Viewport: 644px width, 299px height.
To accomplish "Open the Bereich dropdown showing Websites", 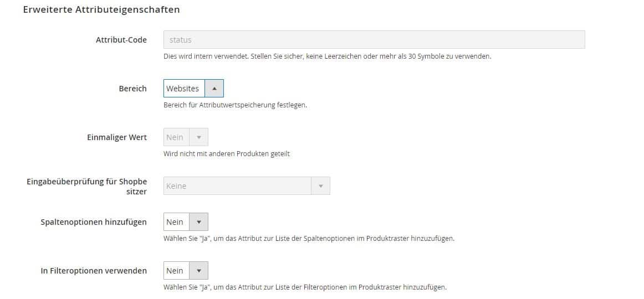I will pos(193,88).
